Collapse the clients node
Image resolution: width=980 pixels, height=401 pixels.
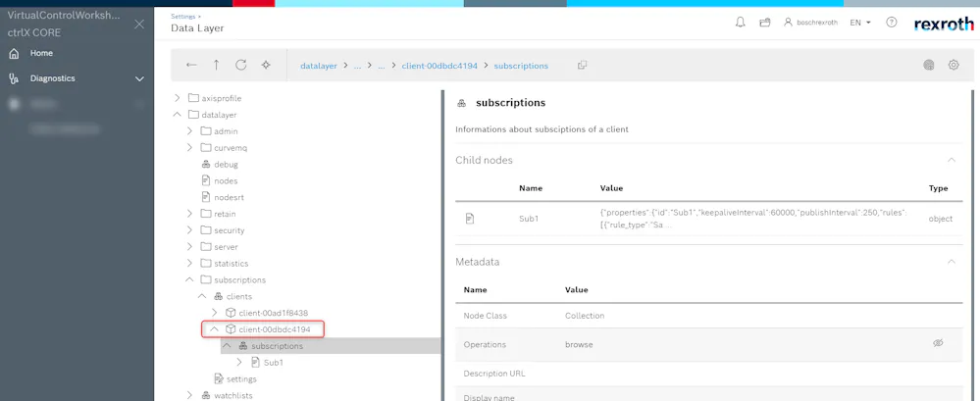point(202,296)
